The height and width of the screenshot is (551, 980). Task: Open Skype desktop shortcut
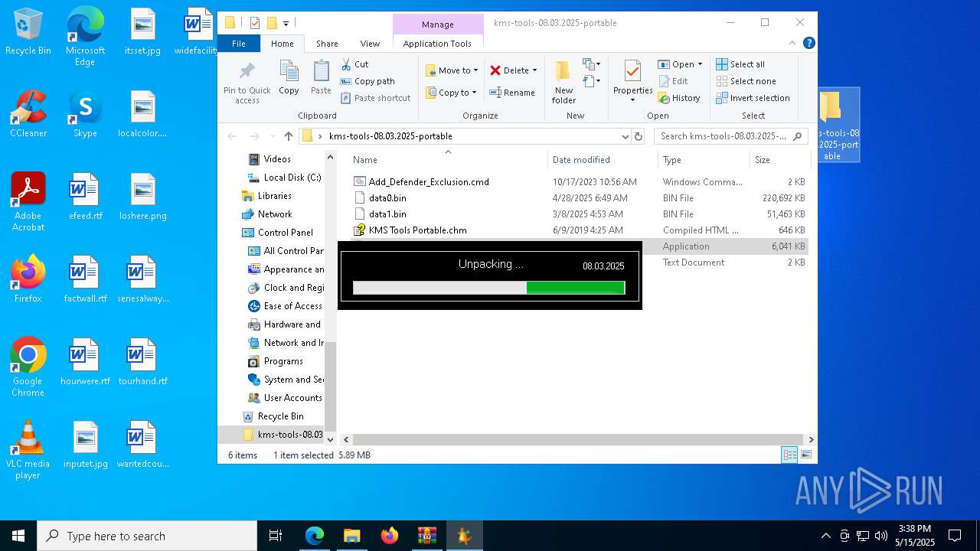(85, 114)
